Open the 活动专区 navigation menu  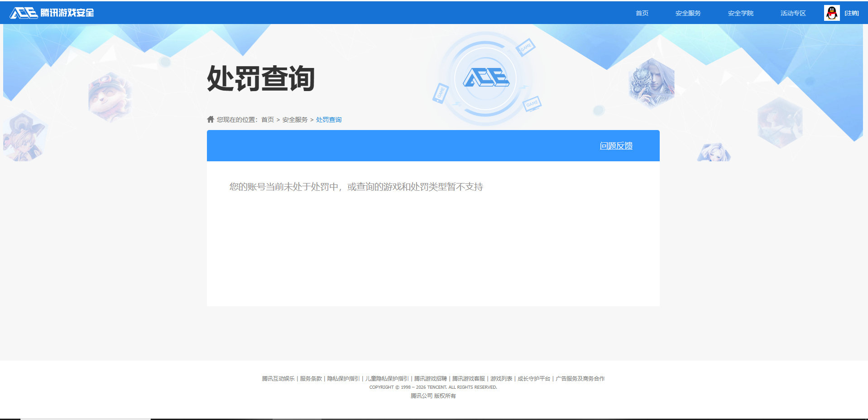[792, 13]
